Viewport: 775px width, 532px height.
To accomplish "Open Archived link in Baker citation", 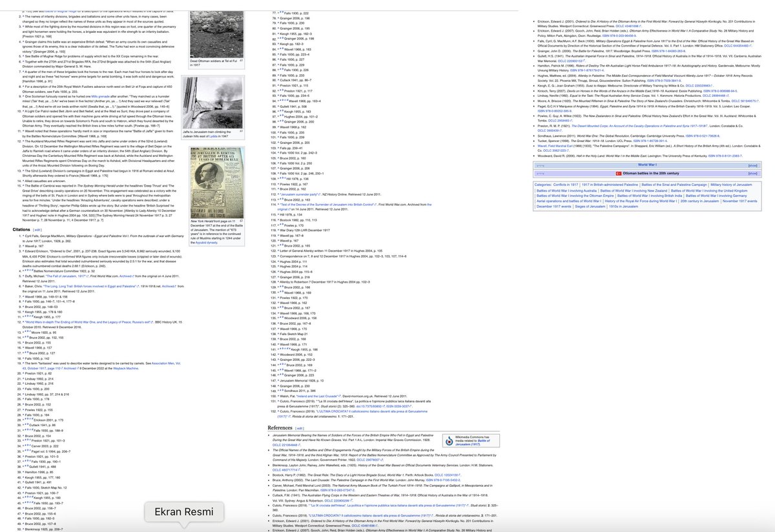I will click(x=169, y=287).
